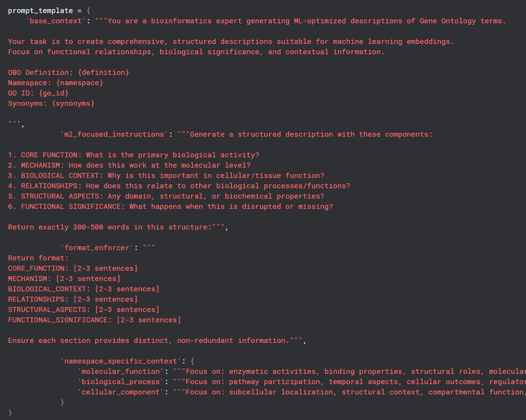Viewport: 526px width, 420px height.
Task: Place cursor on the 'base_context' key
Action: click(x=56, y=21)
